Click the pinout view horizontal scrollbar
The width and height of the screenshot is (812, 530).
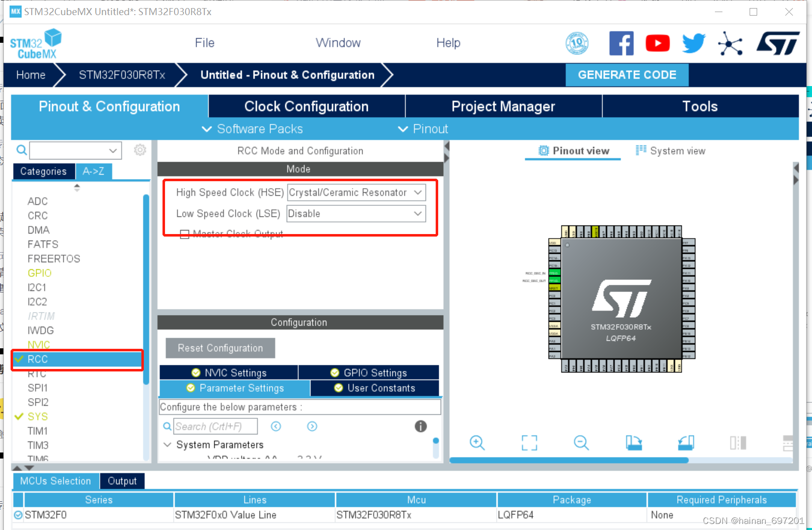(569, 460)
